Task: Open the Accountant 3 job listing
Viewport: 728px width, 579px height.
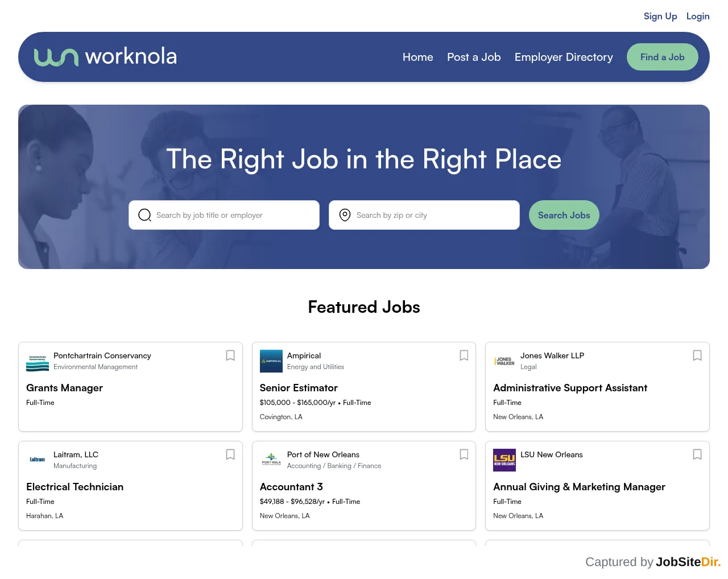Action: [x=291, y=487]
